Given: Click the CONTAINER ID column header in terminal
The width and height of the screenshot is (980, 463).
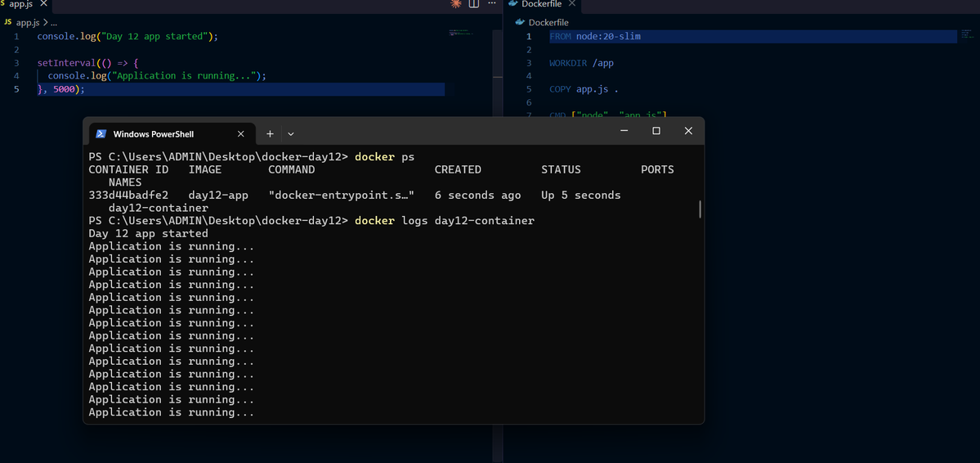Looking at the screenshot, I should pos(129,169).
